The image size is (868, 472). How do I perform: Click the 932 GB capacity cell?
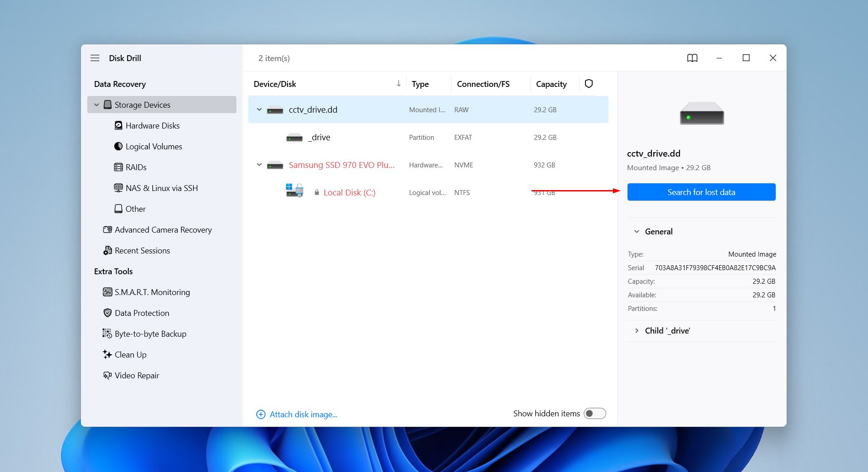tap(544, 165)
